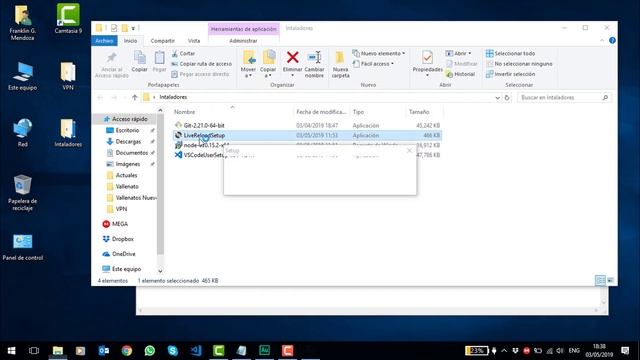Open Descargas in navigation pane
640x360 pixels.
tap(128, 142)
